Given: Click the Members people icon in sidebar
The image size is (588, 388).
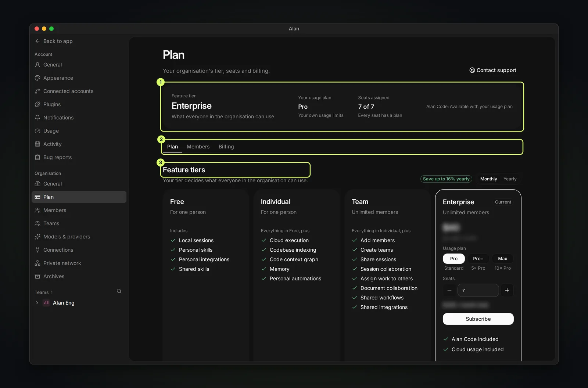Looking at the screenshot, I should tap(37, 210).
